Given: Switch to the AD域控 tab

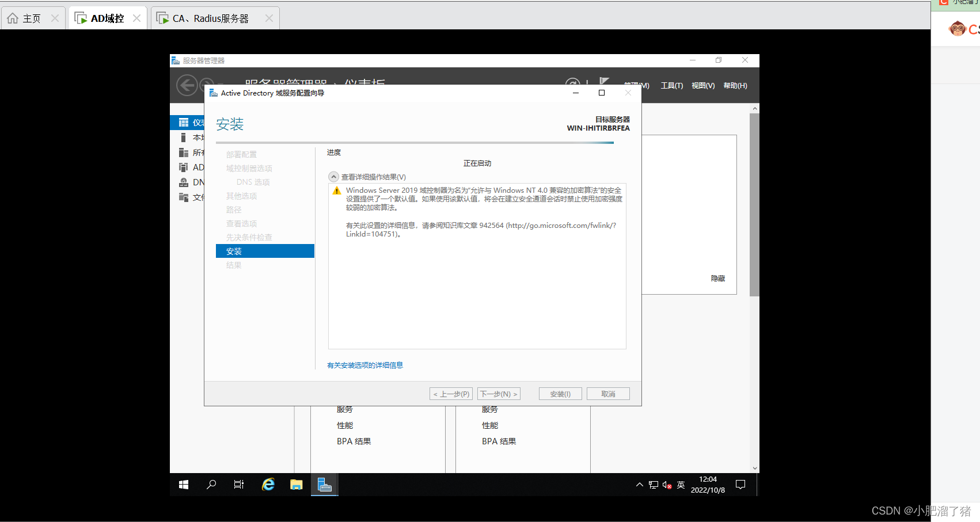Looking at the screenshot, I should click(108, 18).
